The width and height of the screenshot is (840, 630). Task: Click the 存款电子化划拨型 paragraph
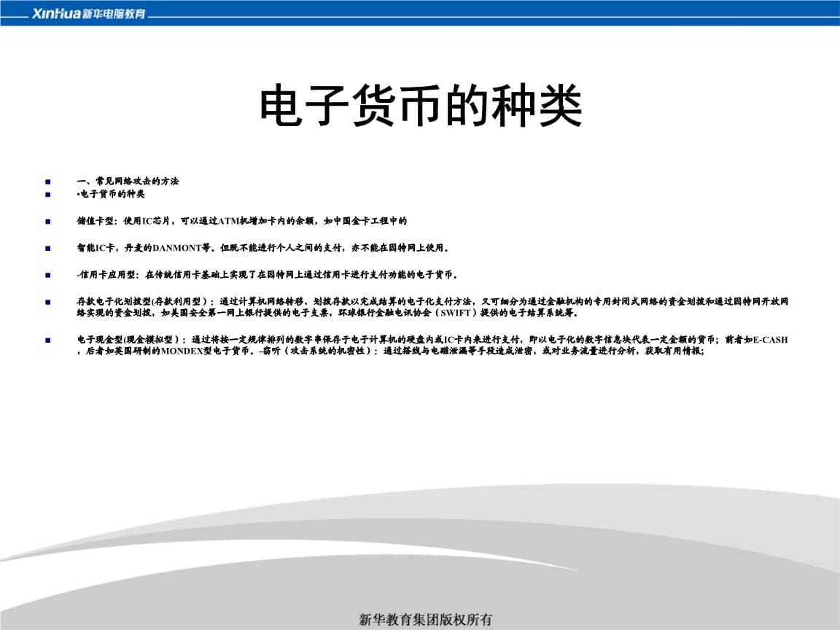pos(432,307)
